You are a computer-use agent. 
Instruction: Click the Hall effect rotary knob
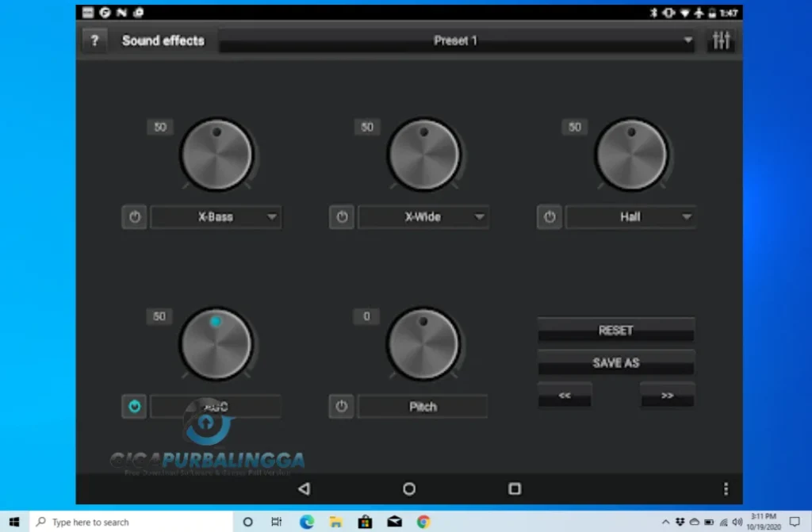[632, 154]
